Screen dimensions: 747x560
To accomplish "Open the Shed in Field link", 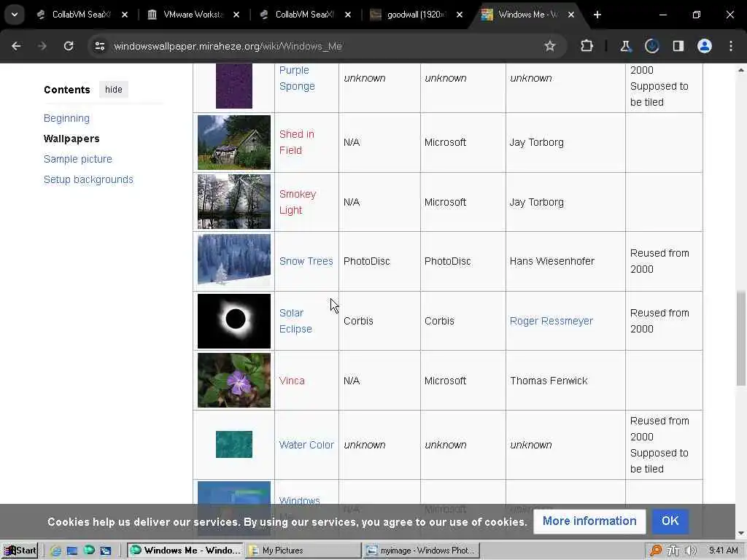I will pos(297,142).
